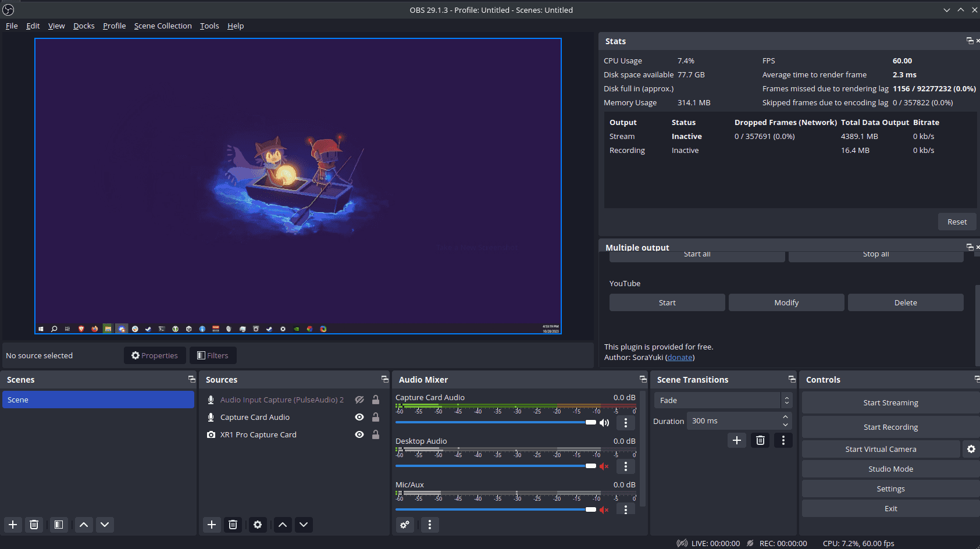Click Start Virtual Camera button

click(x=881, y=449)
